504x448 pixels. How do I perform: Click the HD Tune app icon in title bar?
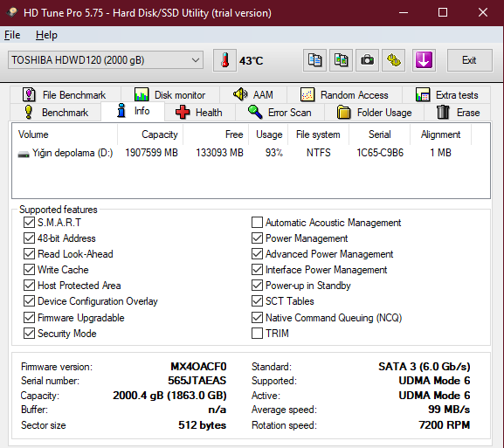tap(12, 13)
